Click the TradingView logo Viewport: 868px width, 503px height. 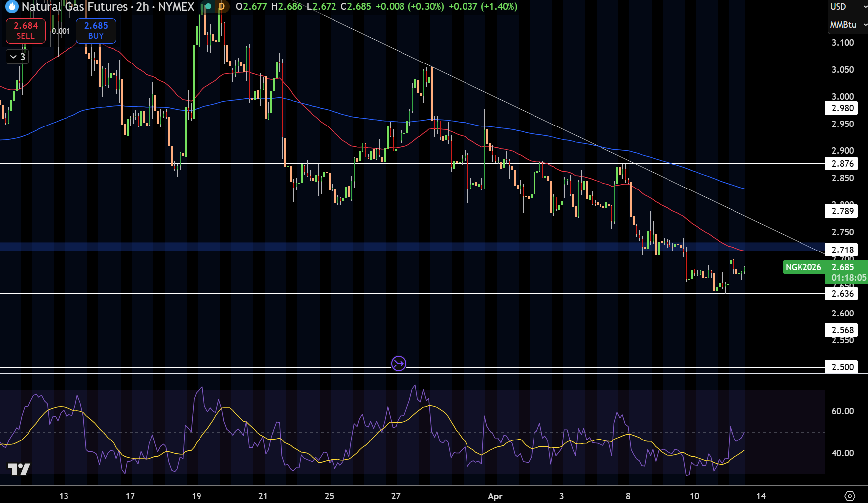point(19,469)
